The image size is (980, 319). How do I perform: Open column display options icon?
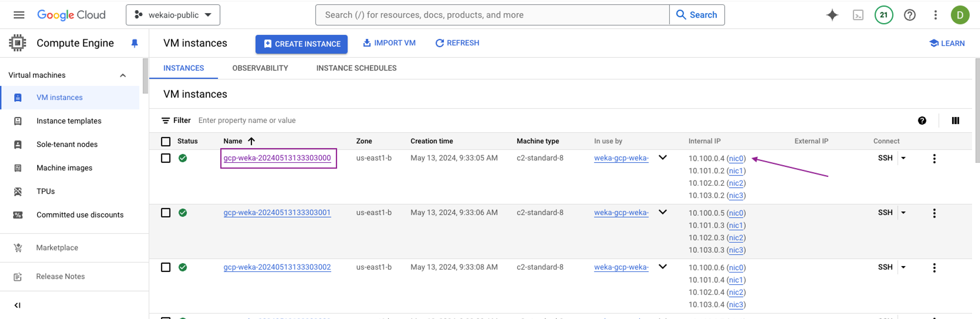(955, 121)
